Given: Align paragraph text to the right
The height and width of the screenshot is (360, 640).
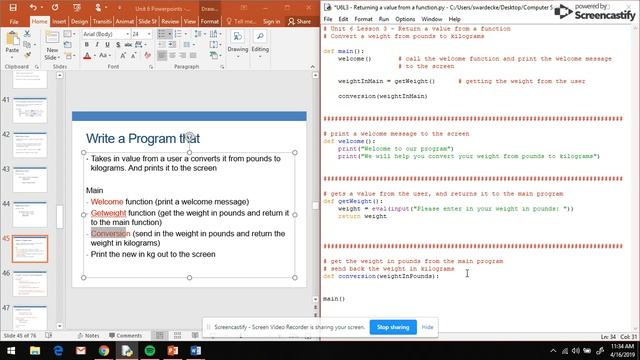Looking at the screenshot, I should click(182, 55).
